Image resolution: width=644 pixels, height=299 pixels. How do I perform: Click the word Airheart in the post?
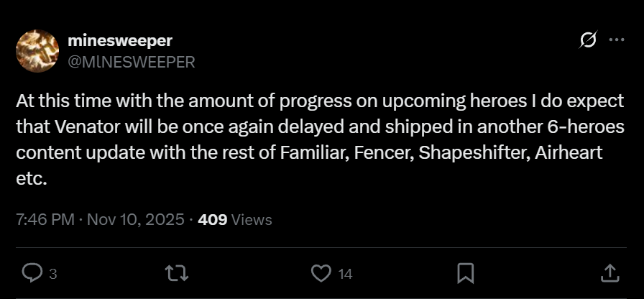[569, 153]
